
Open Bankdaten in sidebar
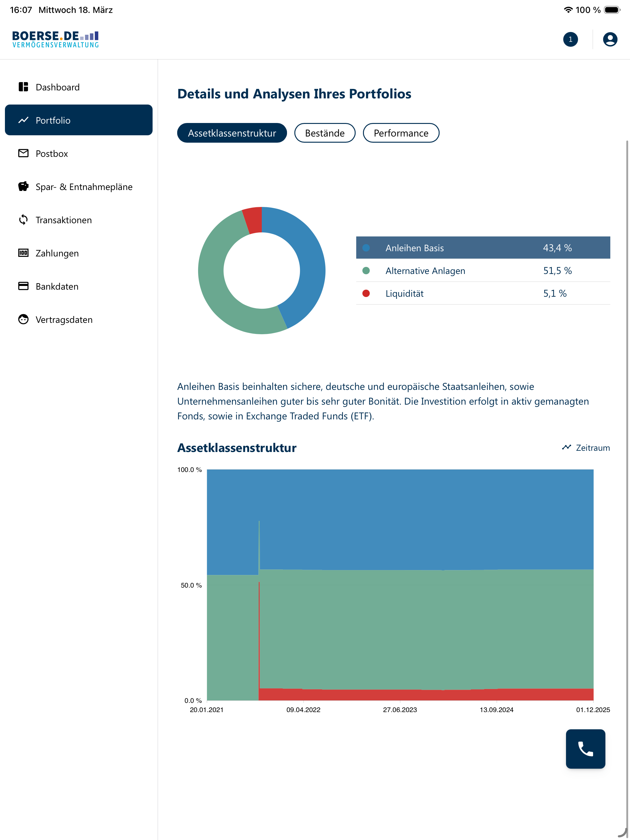(79, 286)
